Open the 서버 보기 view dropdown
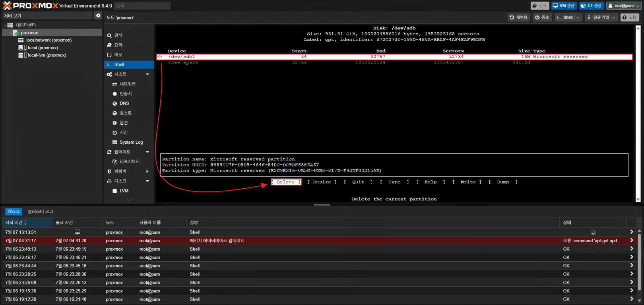 pyautogui.click(x=89, y=15)
